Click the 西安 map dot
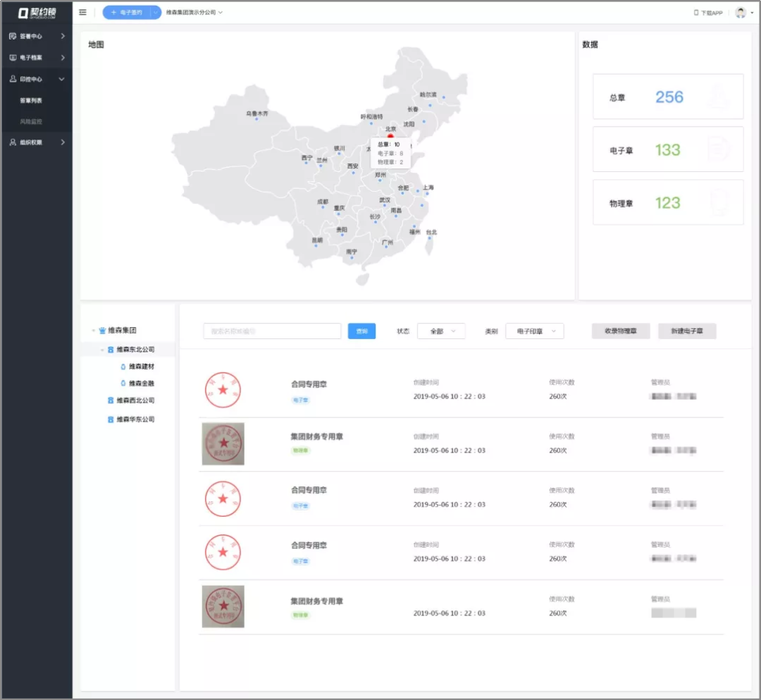Image resolution: width=761 pixels, height=700 pixels. pyautogui.click(x=353, y=173)
